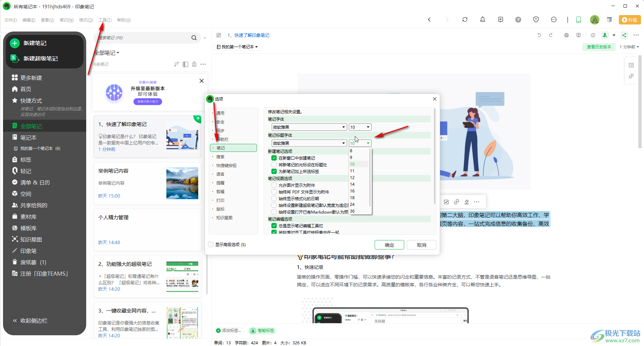Viewport: 644px width, 346px height.
Task: Click the orange 升级 button
Action: click(630, 20)
